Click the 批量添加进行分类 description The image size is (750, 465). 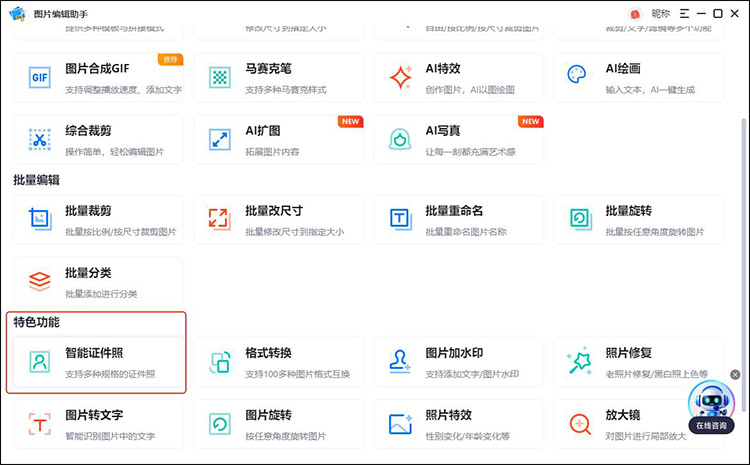pyautogui.click(x=101, y=294)
